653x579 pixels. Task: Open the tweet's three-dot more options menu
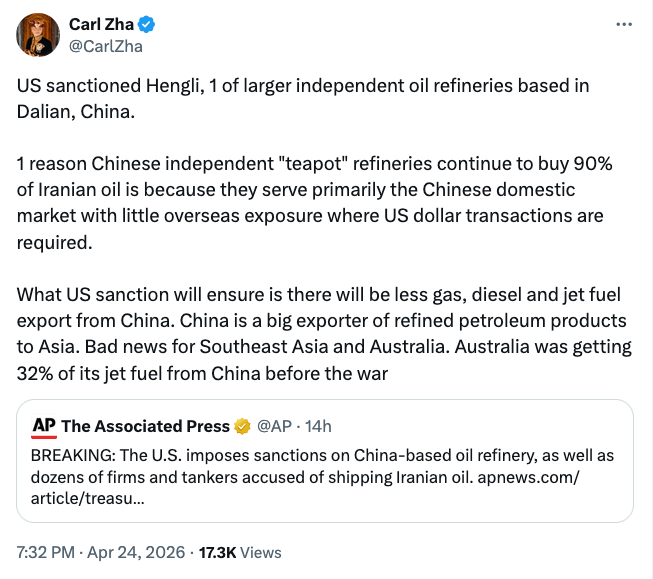(625, 24)
